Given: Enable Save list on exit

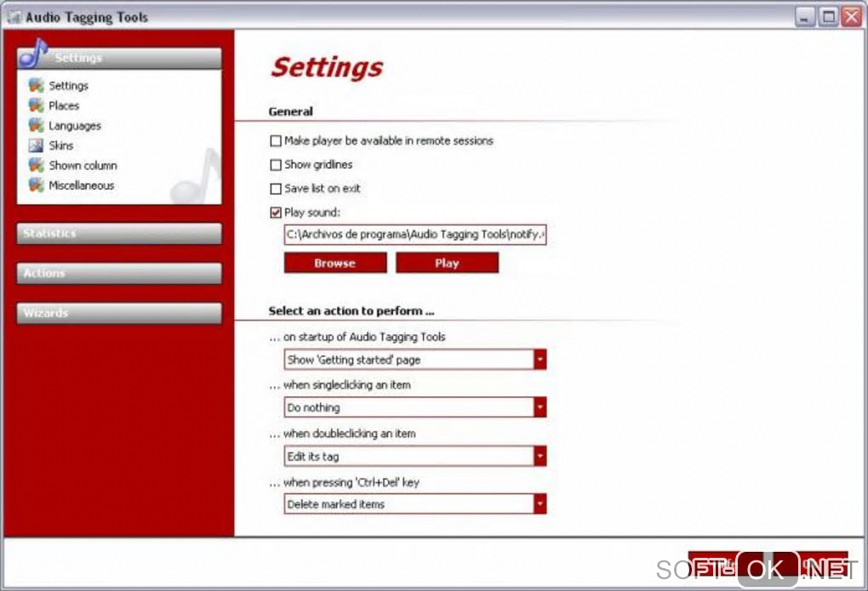Looking at the screenshot, I should coord(276,189).
